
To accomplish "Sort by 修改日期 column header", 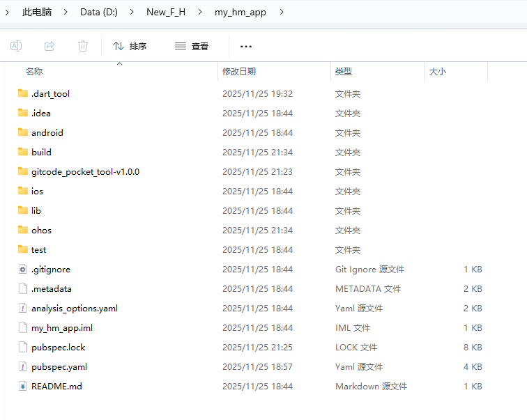I will click(239, 72).
